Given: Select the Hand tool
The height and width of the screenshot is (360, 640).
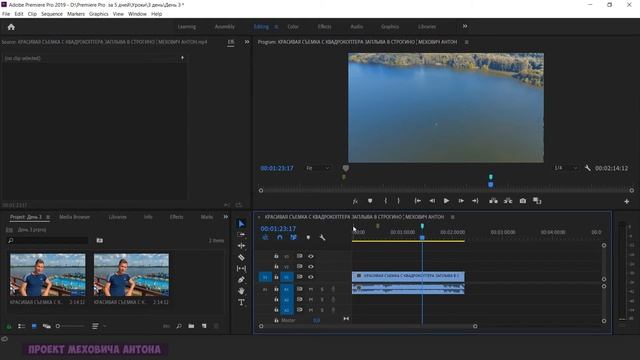Looking at the screenshot, I should pyautogui.click(x=241, y=291).
